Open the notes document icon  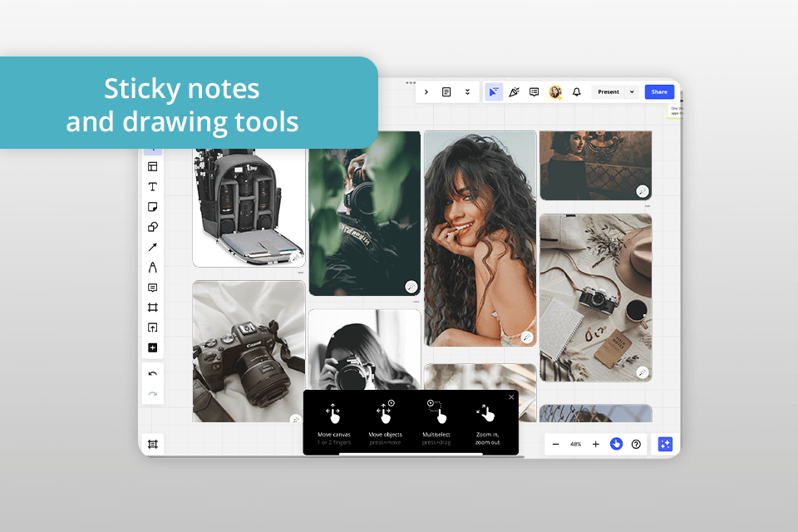446,92
